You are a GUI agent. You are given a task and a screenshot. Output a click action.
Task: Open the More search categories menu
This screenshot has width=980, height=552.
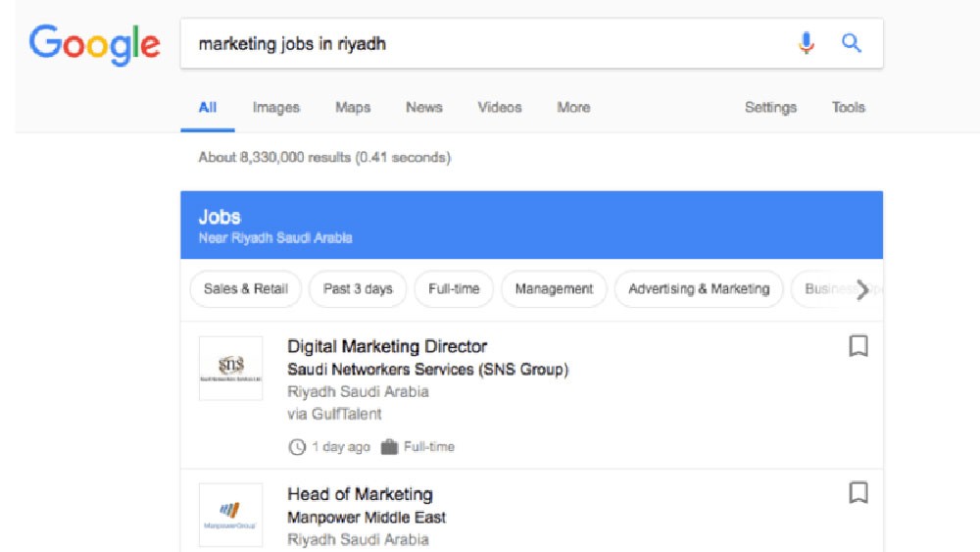(573, 108)
